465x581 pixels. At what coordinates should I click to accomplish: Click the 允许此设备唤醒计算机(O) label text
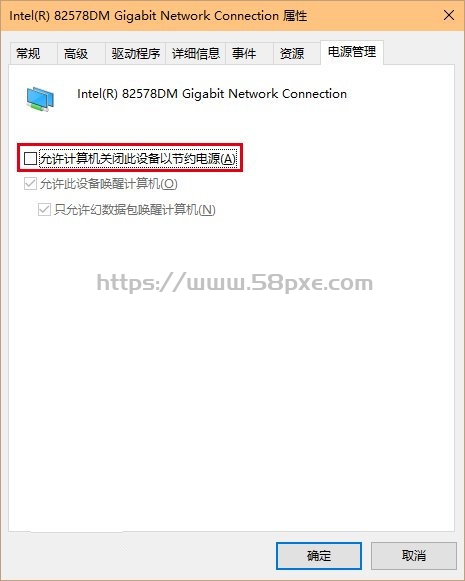109,184
